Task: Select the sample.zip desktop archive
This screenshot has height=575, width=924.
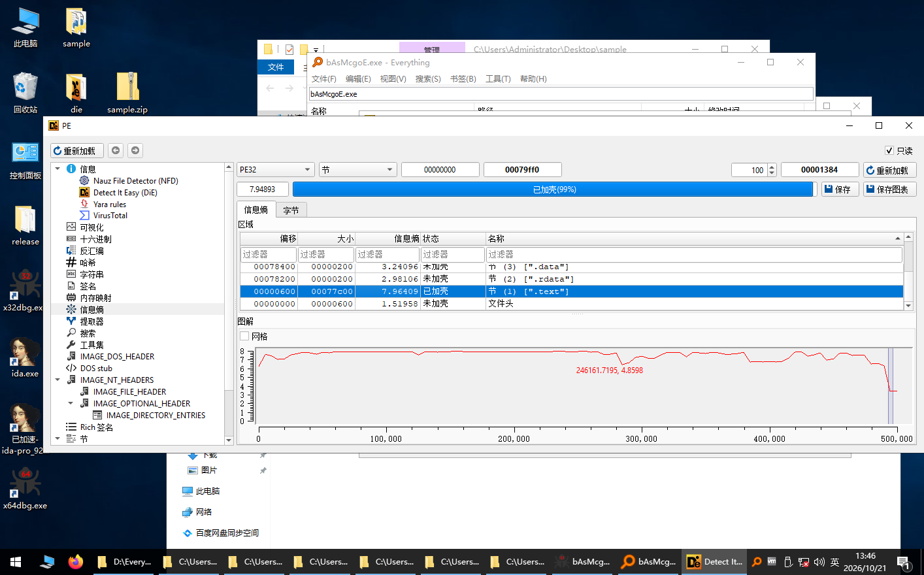Action: (x=127, y=93)
